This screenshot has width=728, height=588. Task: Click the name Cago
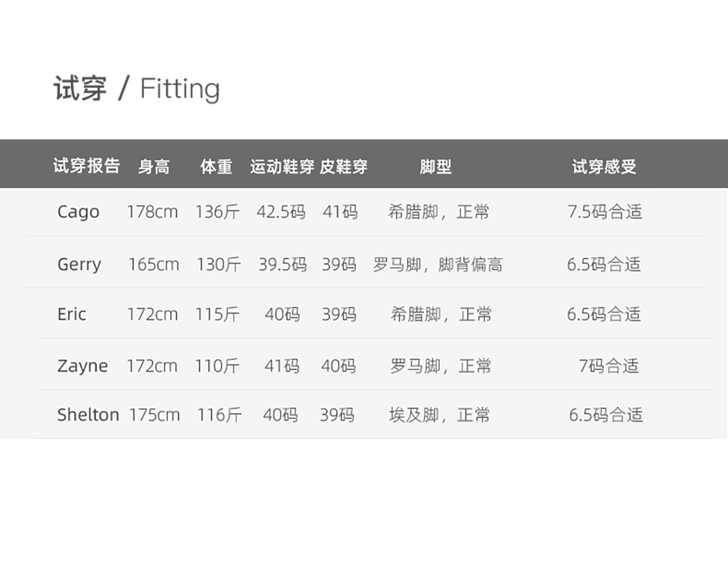pos(78,212)
